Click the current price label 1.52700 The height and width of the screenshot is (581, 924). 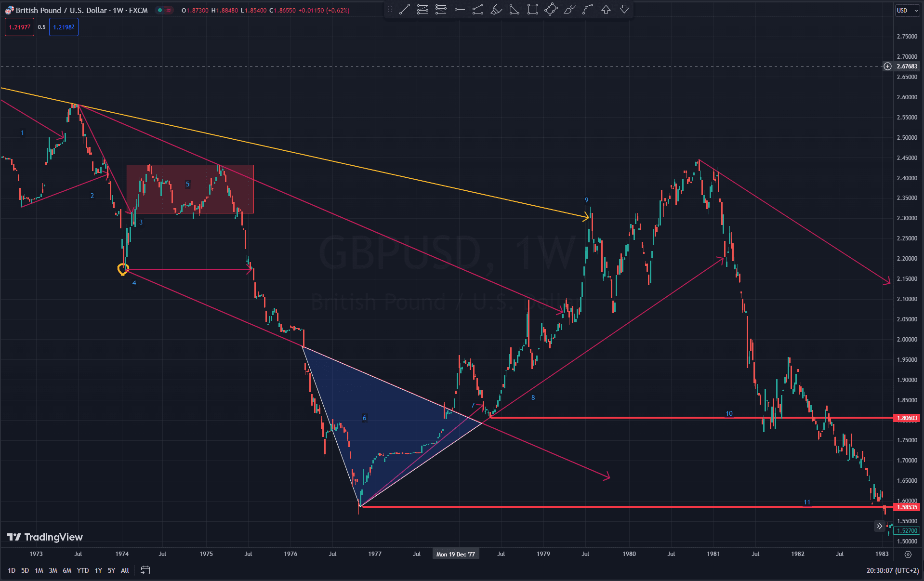coord(907,531)
